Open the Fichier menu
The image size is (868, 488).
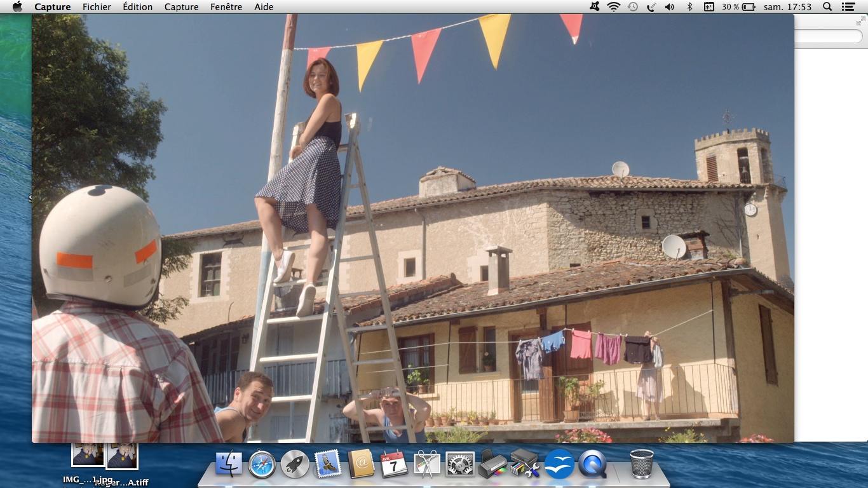(x=97, y=7)
